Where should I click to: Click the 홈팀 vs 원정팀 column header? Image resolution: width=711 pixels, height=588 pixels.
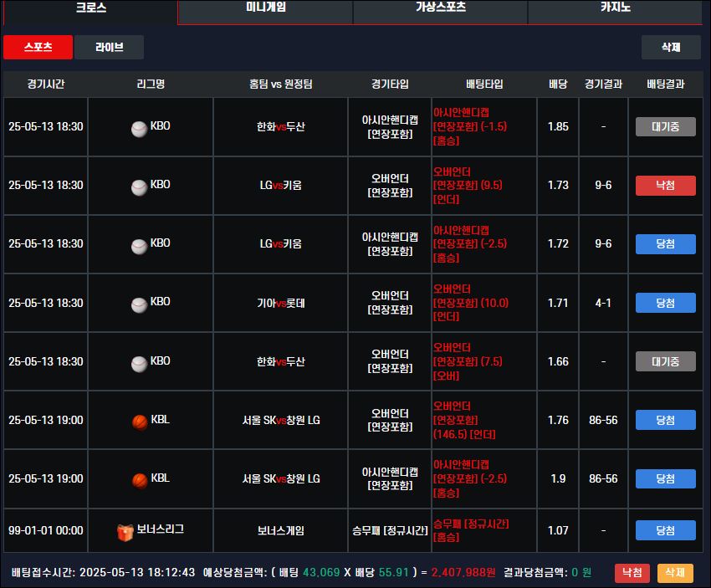[281, 84]
